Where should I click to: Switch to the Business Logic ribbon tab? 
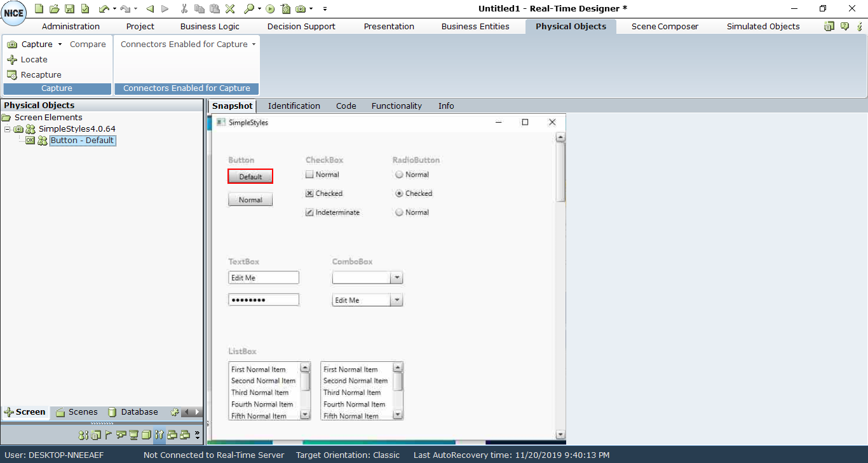coord(210,26)
